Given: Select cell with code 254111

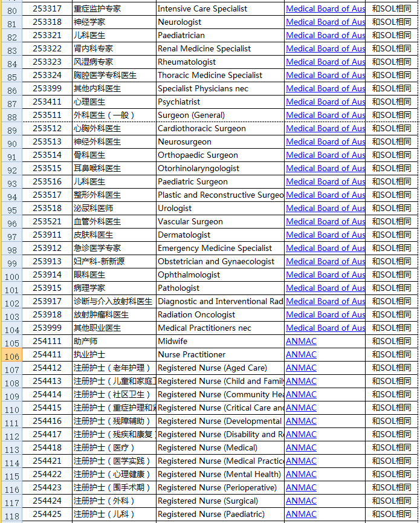Looking at the screenshot, I should point(47,341).
